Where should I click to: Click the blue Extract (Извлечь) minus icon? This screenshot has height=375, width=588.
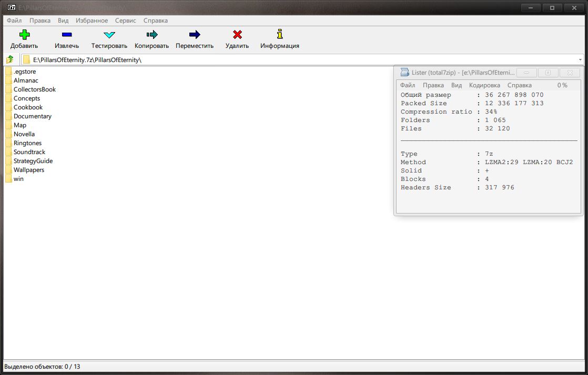[x=67, y=35]
